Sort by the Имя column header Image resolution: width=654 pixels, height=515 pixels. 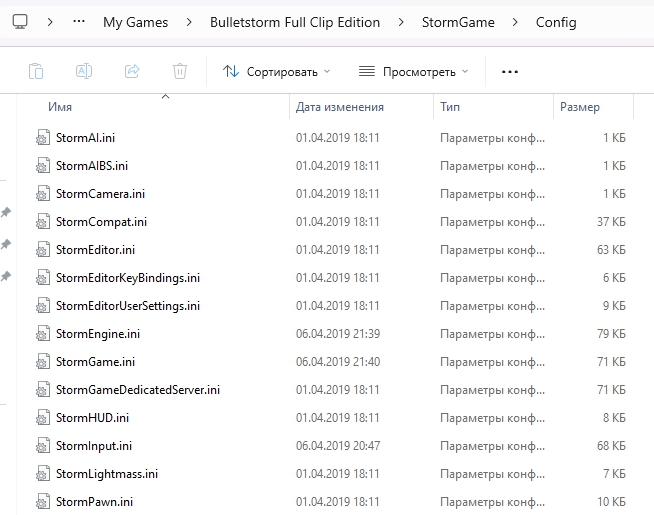(x=60, y=107)
